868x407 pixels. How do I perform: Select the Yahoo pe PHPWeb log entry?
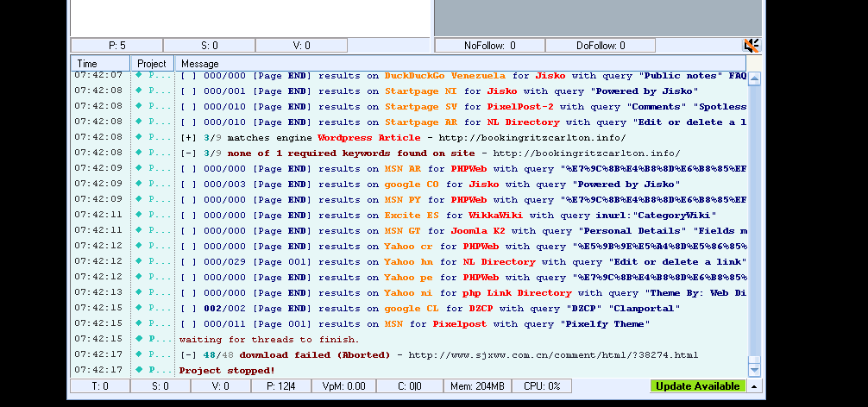(463, 277)
